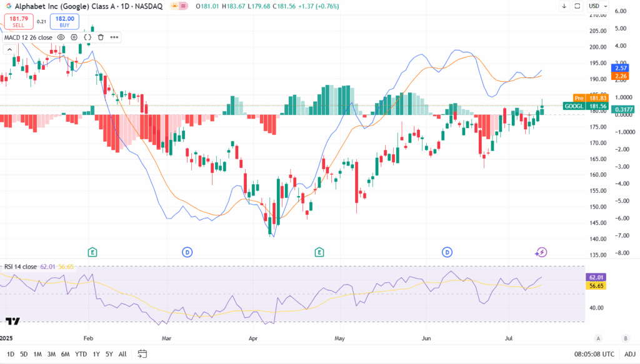
Task: Click the green 0.3177 histogram value label
Action: click(624, 109)
